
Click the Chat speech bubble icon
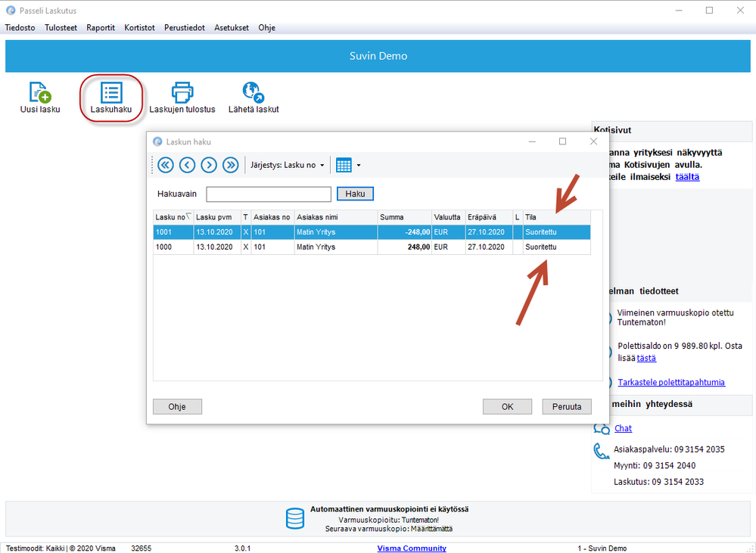tap(602, 429)
